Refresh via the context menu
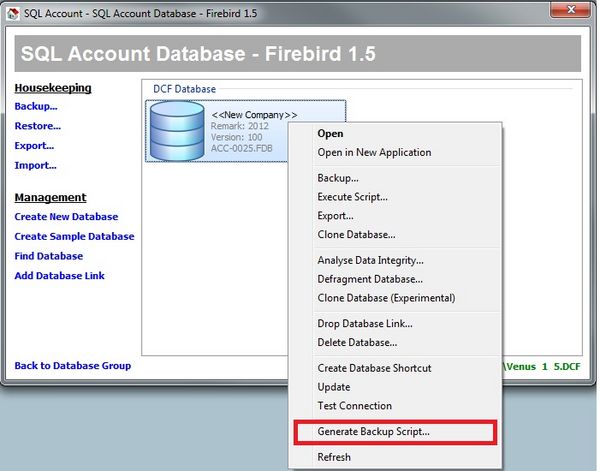 point(334,457)
